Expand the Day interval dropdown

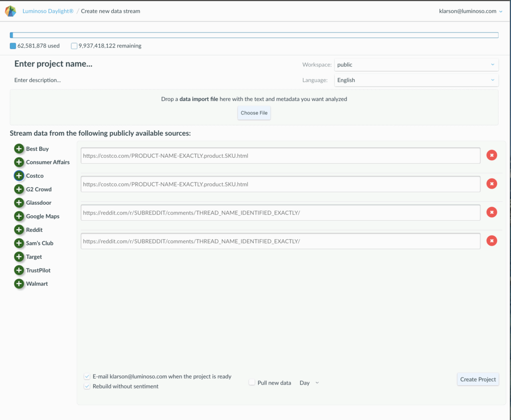(x=309, y=383)
